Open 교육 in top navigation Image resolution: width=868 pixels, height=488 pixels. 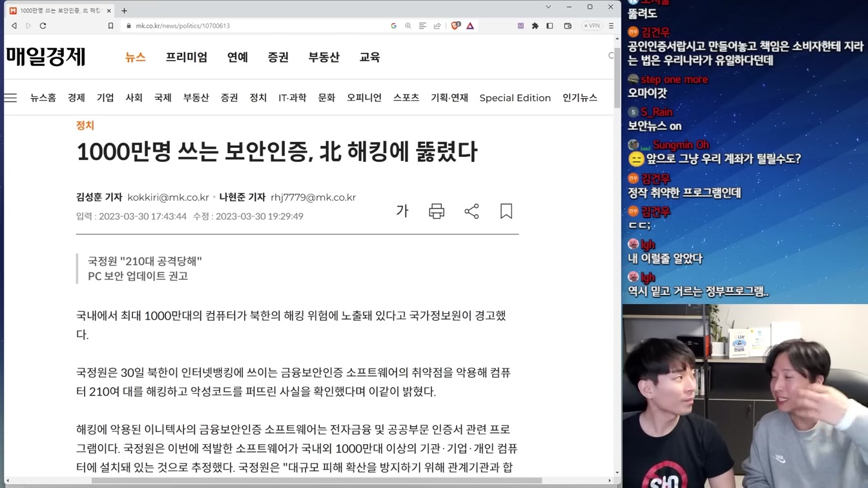tap(369, 57)
